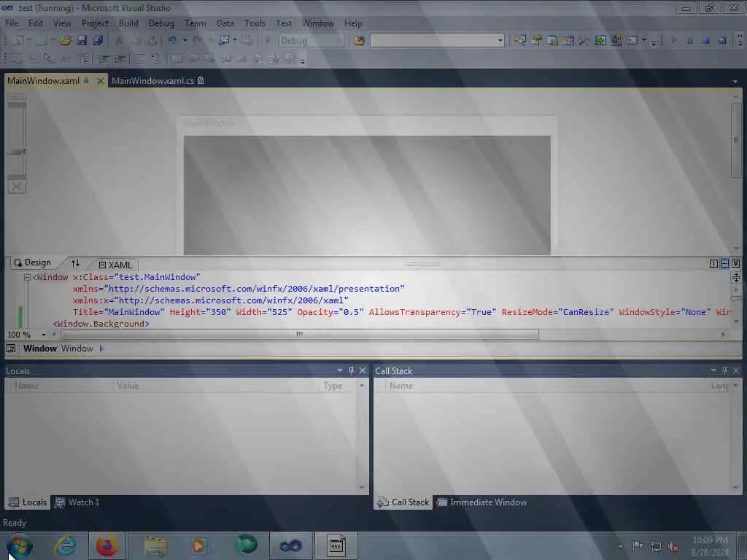Click the Fit All zoom button
This screenshot has width=747, height=560.
click(x=17, y=187)
